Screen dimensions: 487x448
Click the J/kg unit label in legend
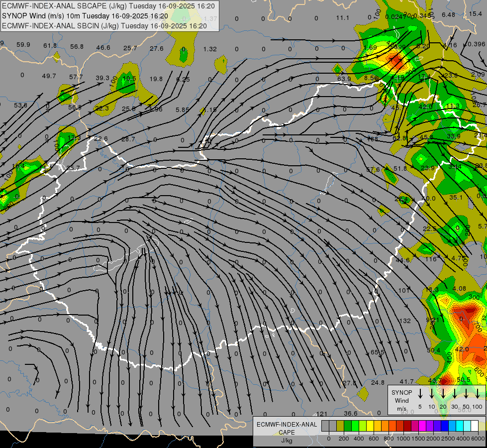(x=287, y=441)
